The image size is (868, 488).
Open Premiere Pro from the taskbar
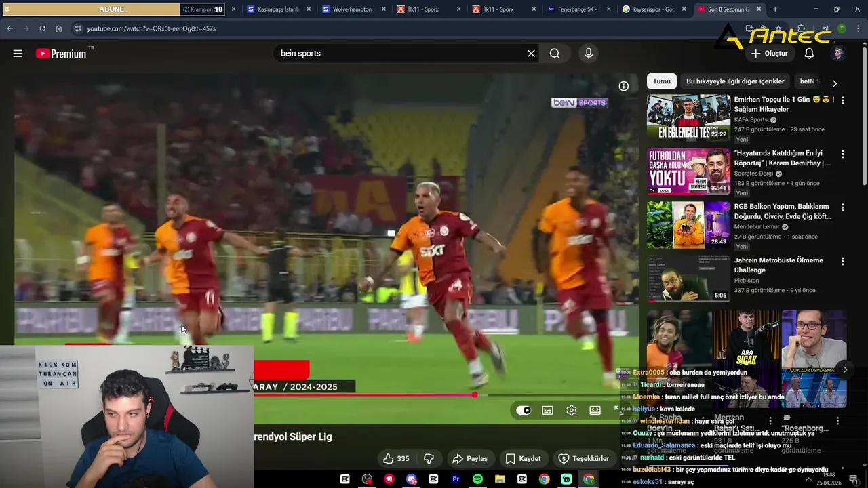point(456,479)
